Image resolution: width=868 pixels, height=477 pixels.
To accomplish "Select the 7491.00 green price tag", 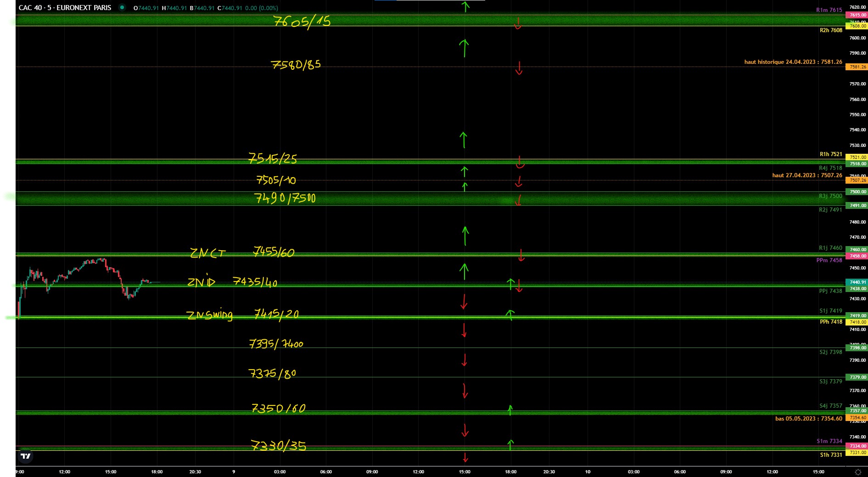I will [857, 205].
